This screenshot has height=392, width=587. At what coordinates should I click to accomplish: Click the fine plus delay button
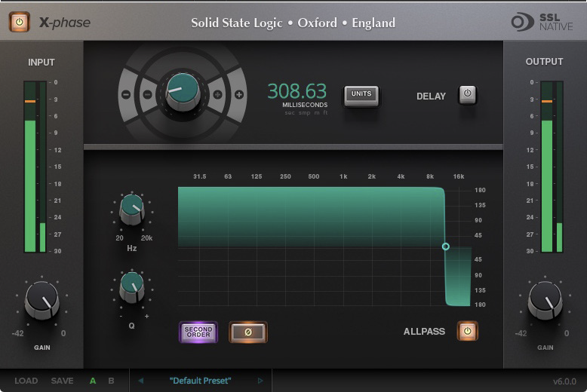[x=217, y=95]
